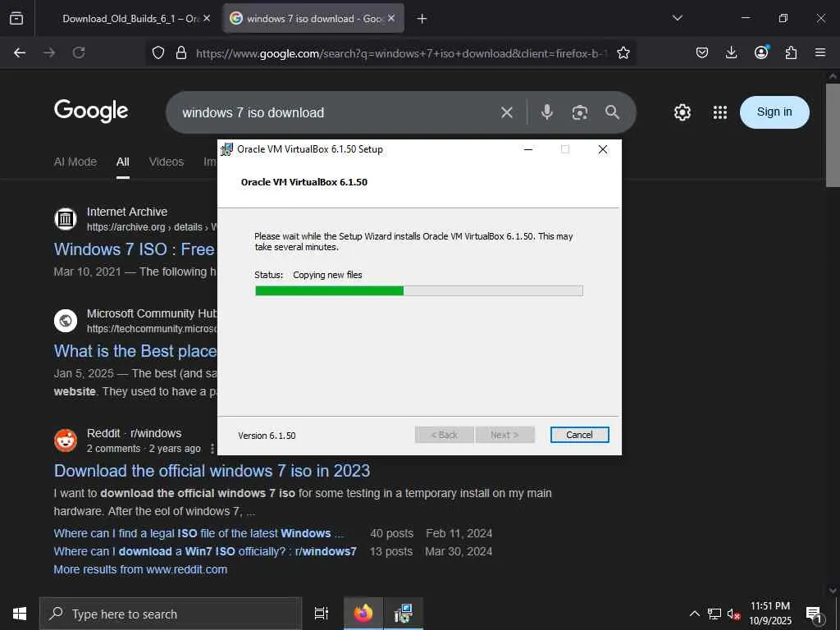
Task: Sign in to Google
Action: click(x=774, y=112)
